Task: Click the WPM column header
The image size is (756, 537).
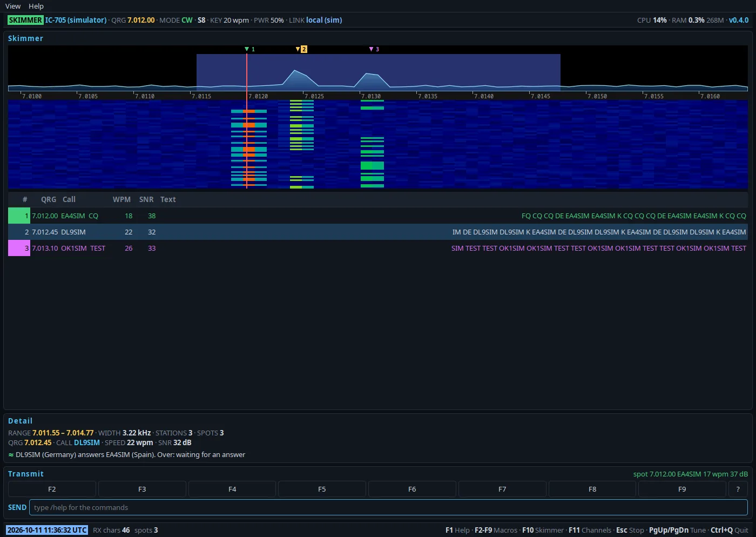Action: pos(122,199)
